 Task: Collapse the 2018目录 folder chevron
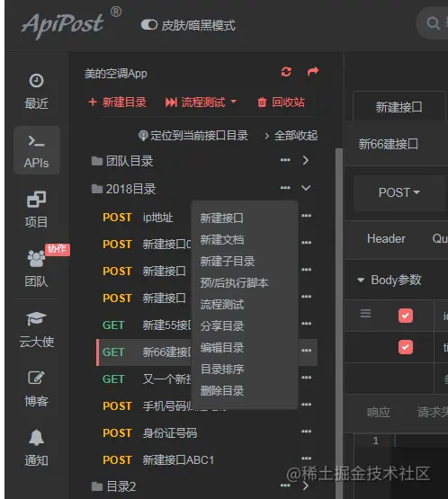point(306,188)
